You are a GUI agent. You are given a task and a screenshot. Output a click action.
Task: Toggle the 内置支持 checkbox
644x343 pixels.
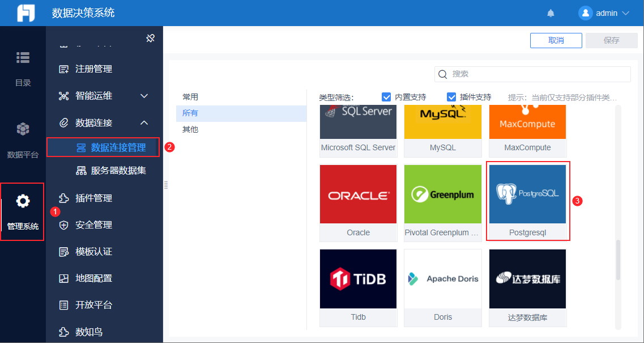386,97
